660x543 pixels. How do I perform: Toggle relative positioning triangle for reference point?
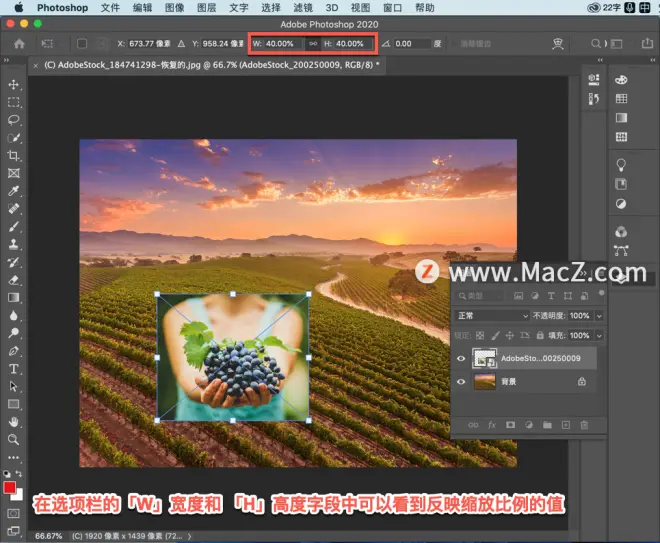click(x=181, y=43)
